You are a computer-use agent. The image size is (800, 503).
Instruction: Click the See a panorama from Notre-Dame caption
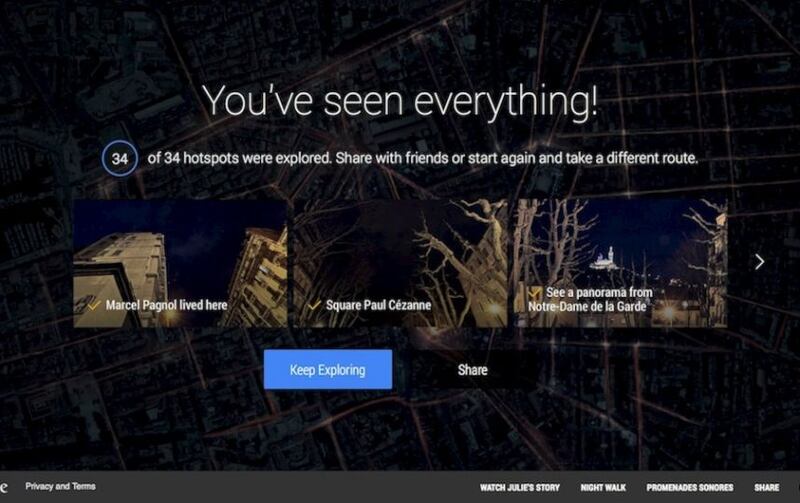coord(590,299)
